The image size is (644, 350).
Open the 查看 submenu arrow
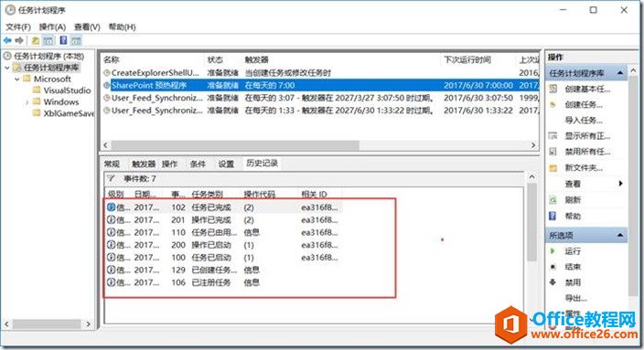[620, 184]
